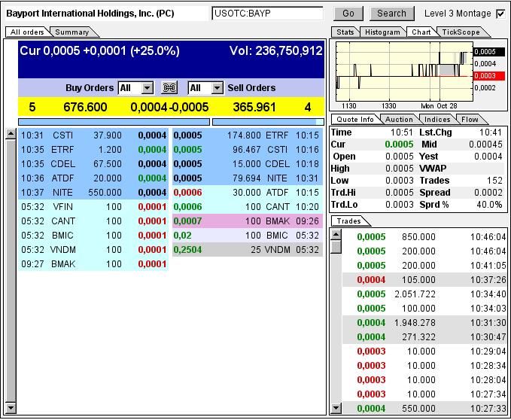
Task: Click Trades list scroll down arrow
Action: [336, 408]
